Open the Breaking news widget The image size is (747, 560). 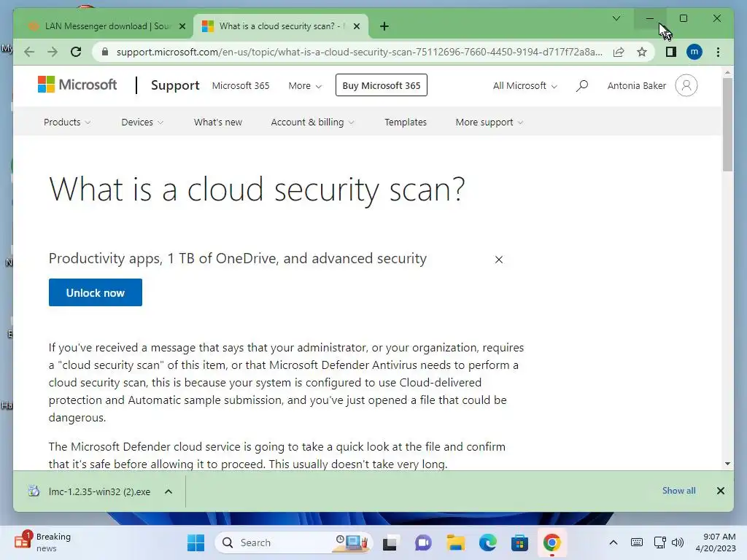pos(43,542)
